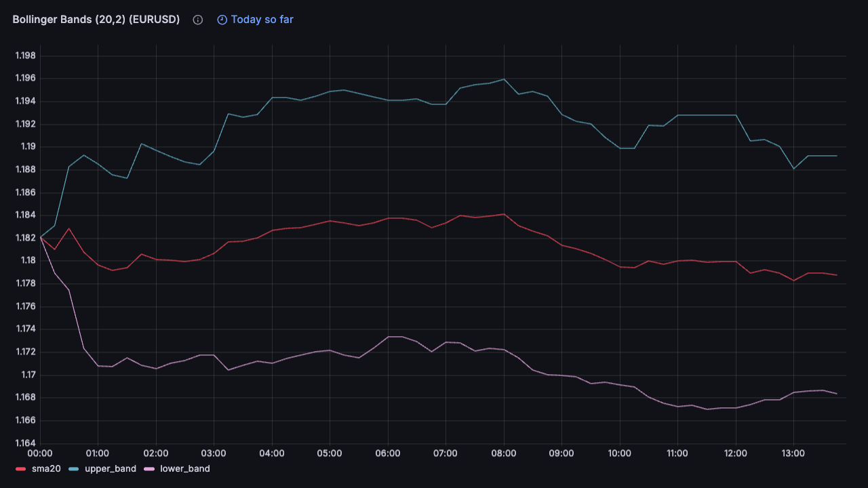This screenshot has width=868, height=488.
Task: Click lower_band line point at 01:00
Action: (x=98, y=366)
